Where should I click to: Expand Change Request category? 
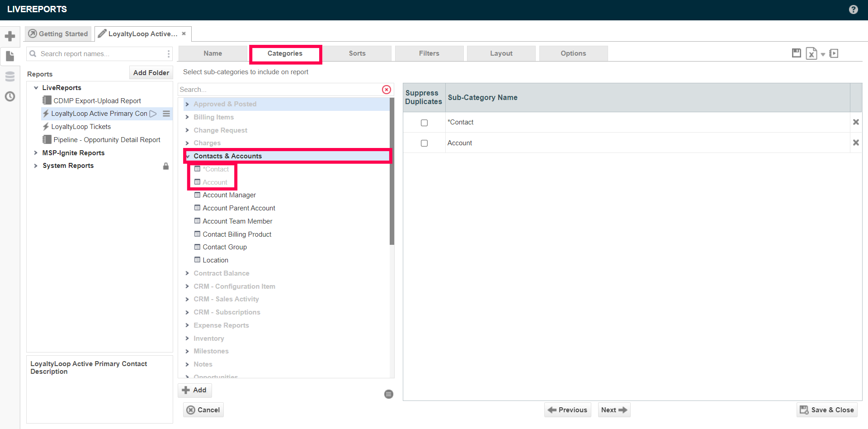[187, 130]
